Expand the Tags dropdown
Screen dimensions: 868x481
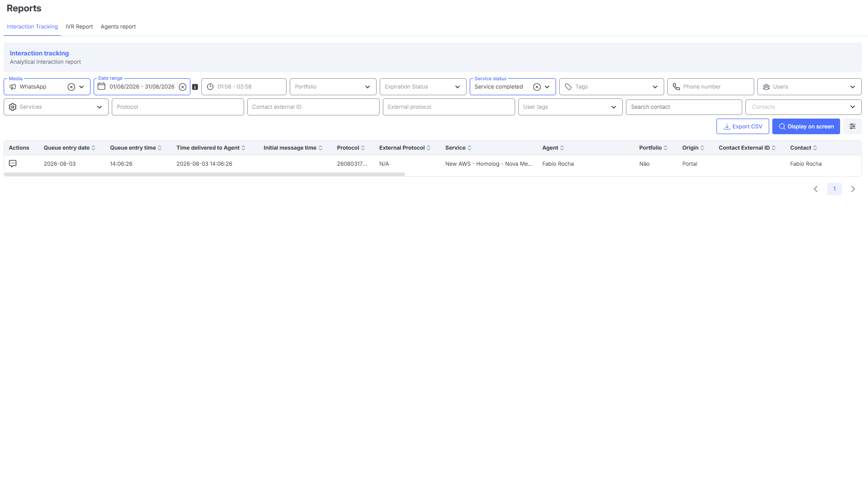click(x=611, y=87)
